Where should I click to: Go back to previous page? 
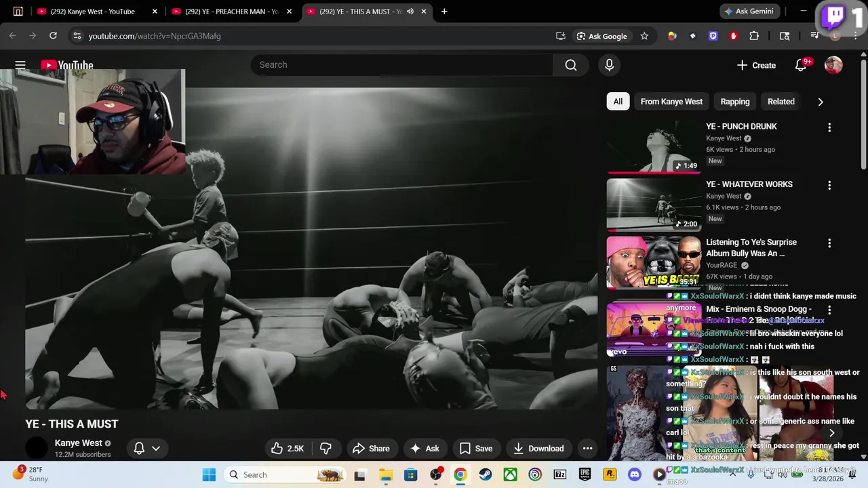point(12,36)
